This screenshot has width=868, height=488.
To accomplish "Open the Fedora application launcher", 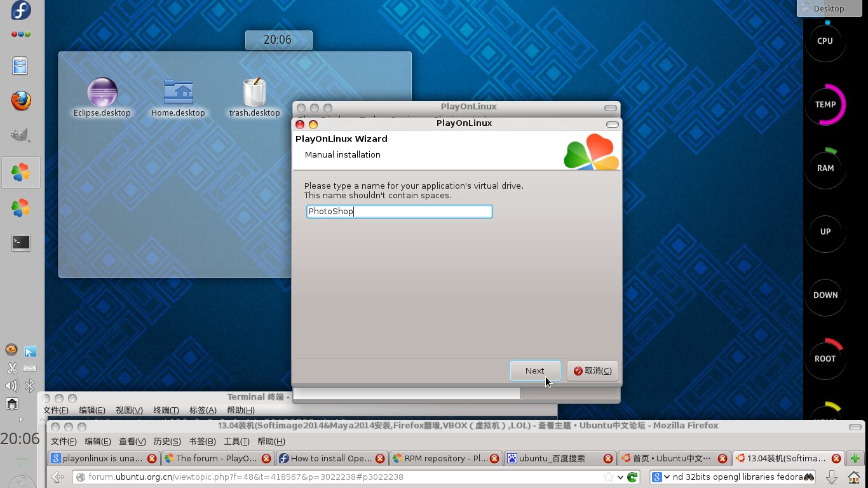I will [21, 11].
